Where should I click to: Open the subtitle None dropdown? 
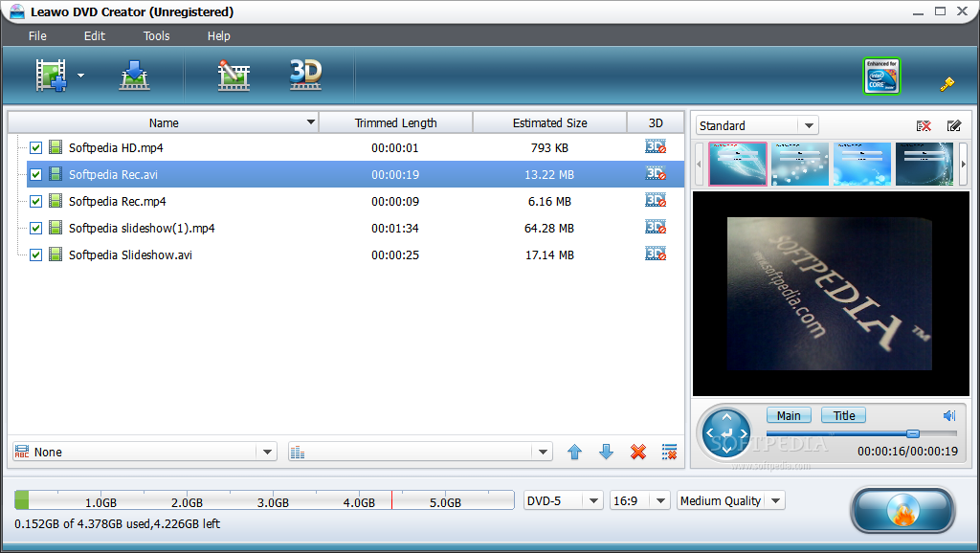click(x=268, y=452)
